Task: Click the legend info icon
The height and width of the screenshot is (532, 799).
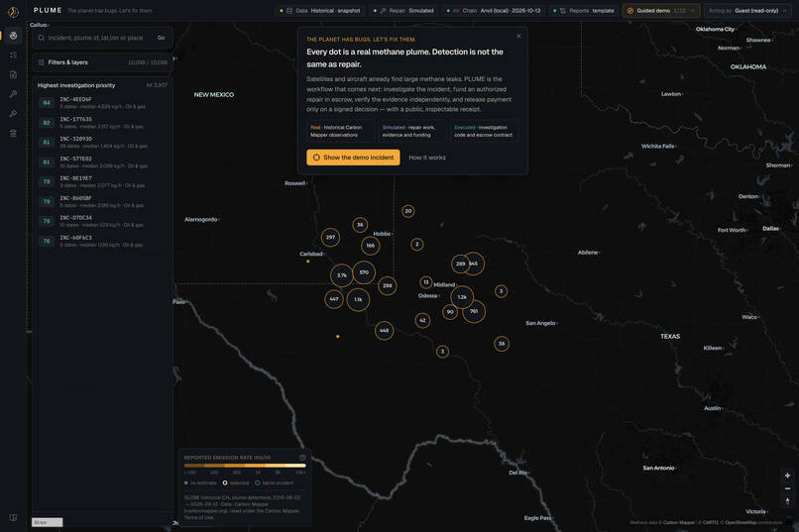Action: coord(302,457)
